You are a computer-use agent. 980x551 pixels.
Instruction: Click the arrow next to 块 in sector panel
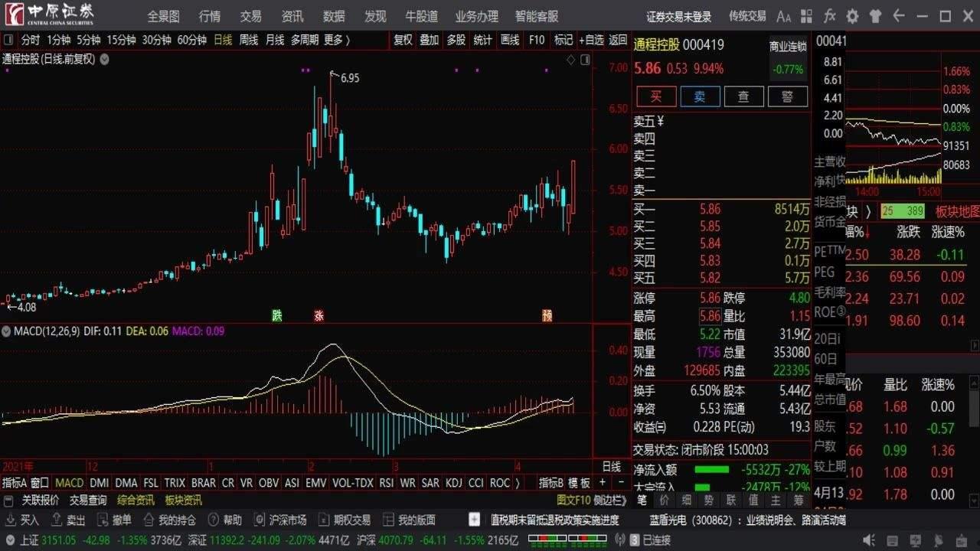click(868, 211)
